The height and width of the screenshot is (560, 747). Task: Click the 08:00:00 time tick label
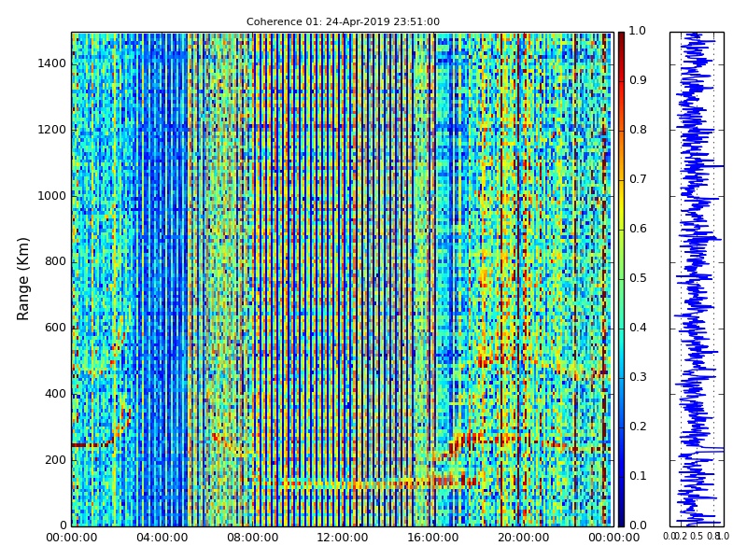pos(252,539)
